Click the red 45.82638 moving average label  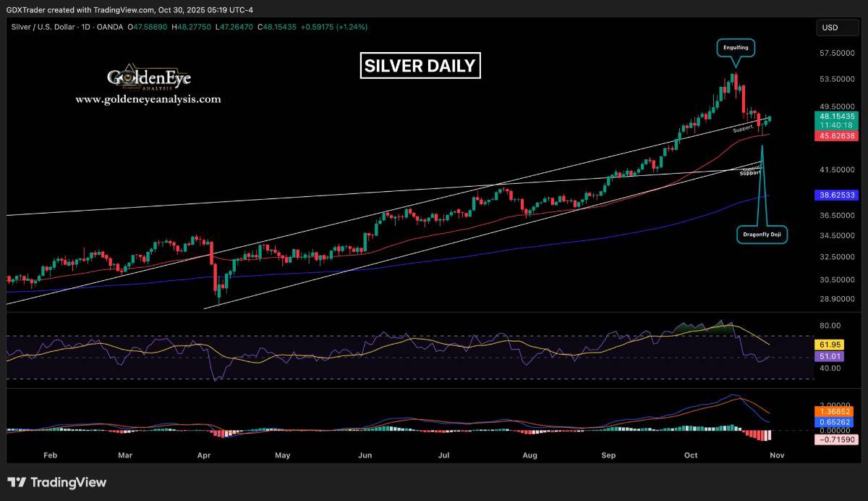click(x=837, y=135)
